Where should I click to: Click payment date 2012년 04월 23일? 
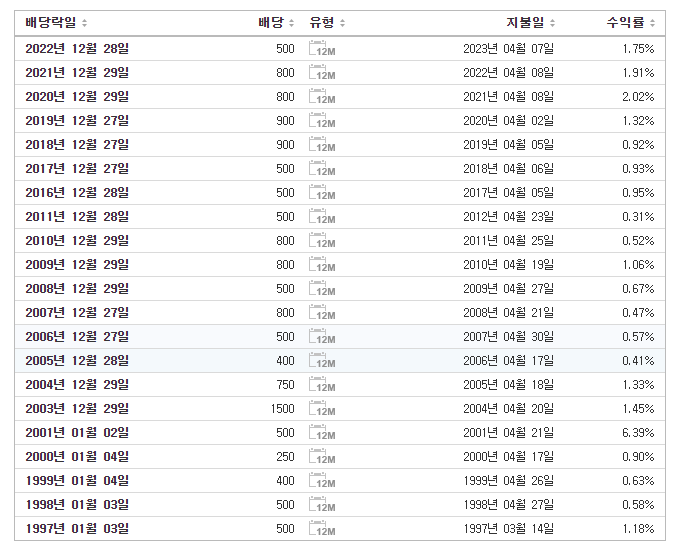(x=508, y=217)
